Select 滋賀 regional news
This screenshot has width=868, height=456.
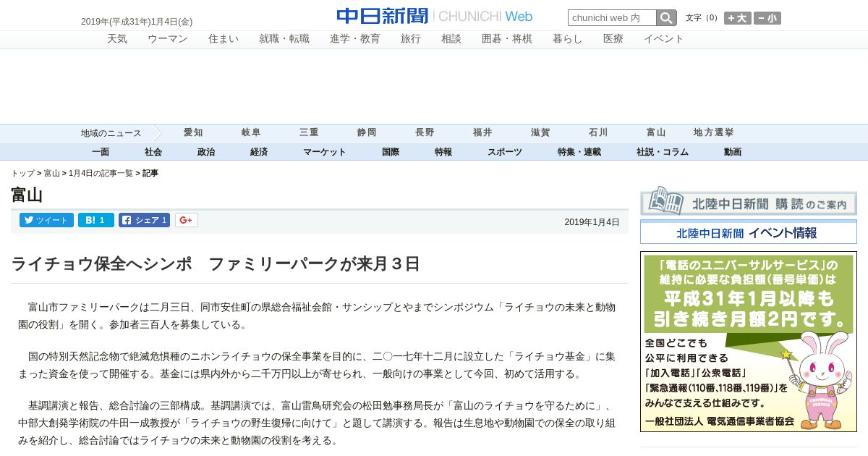(540, 133)
